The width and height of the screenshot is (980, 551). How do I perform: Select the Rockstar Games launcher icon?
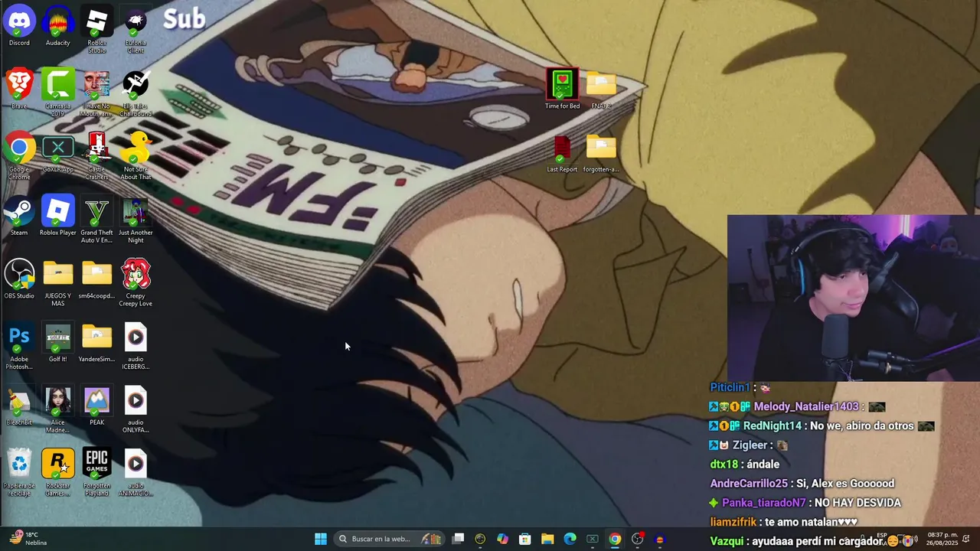click(58, 472)
